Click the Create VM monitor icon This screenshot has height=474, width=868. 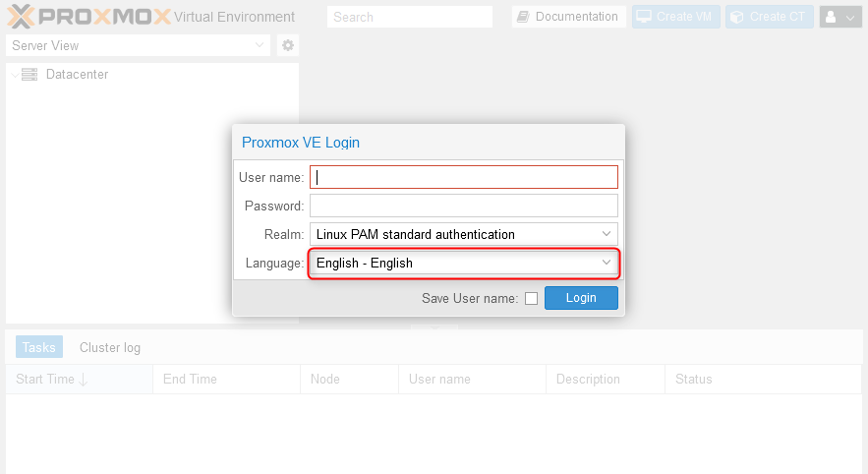[643, 17]
